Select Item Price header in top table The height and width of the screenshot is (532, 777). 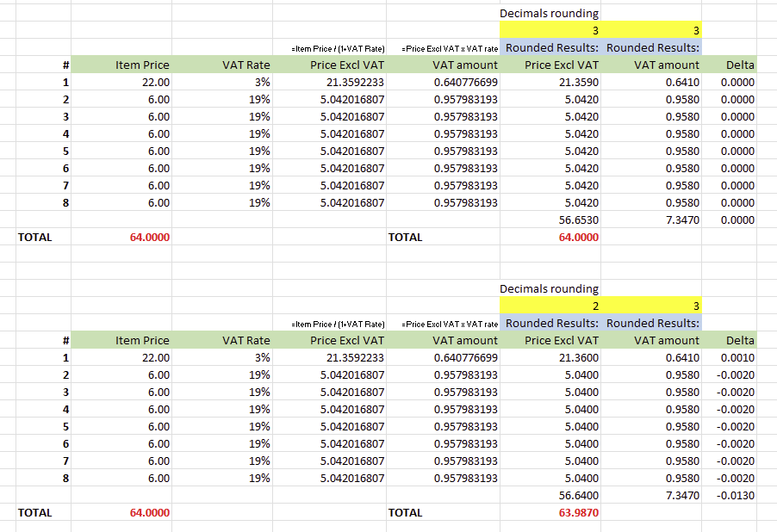(142, 65)
